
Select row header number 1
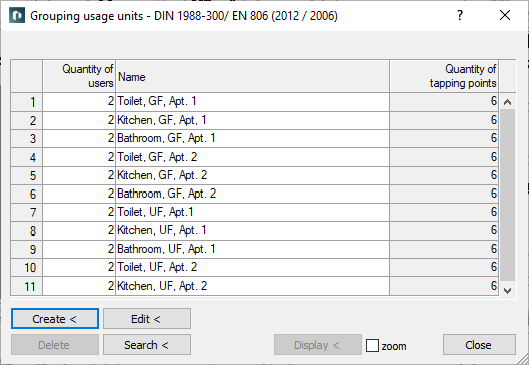[x=26, y=102]
